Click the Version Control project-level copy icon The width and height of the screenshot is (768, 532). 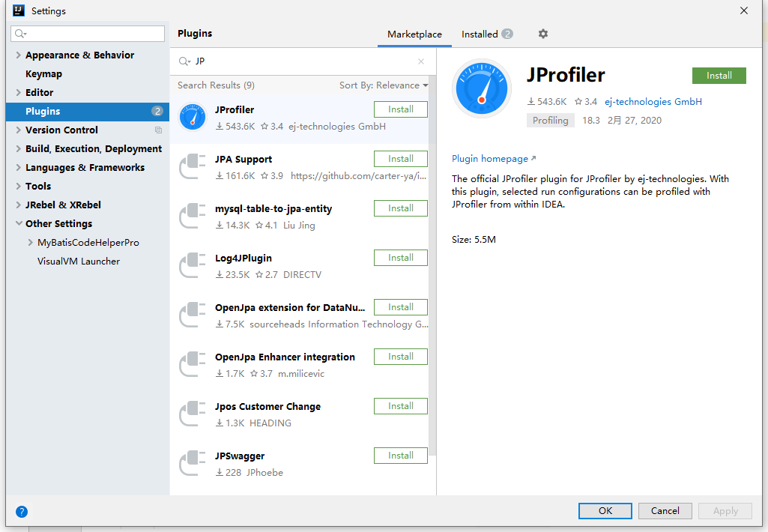coord(158,130)
